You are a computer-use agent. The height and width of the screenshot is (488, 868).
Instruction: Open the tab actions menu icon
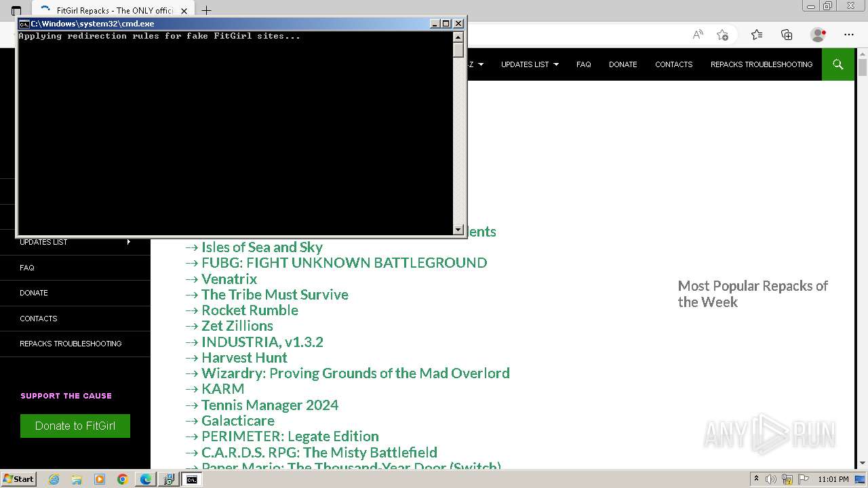click(16, 11)
